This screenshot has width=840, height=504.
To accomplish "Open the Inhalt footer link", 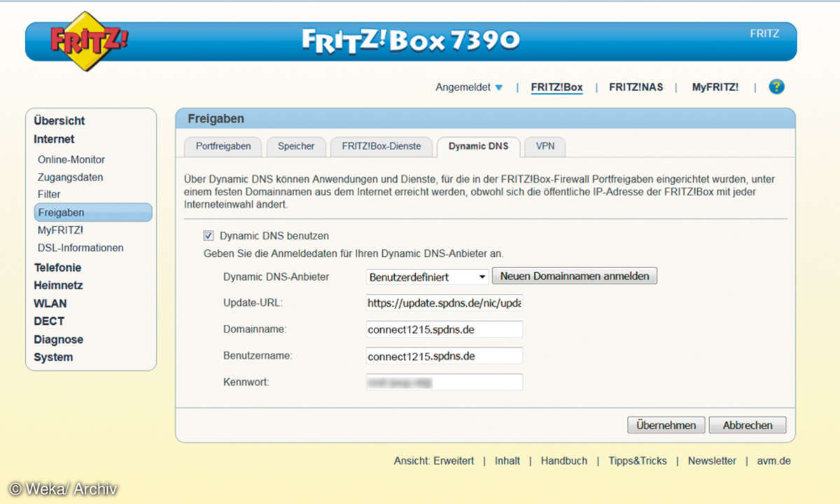I will click(507, 461).
